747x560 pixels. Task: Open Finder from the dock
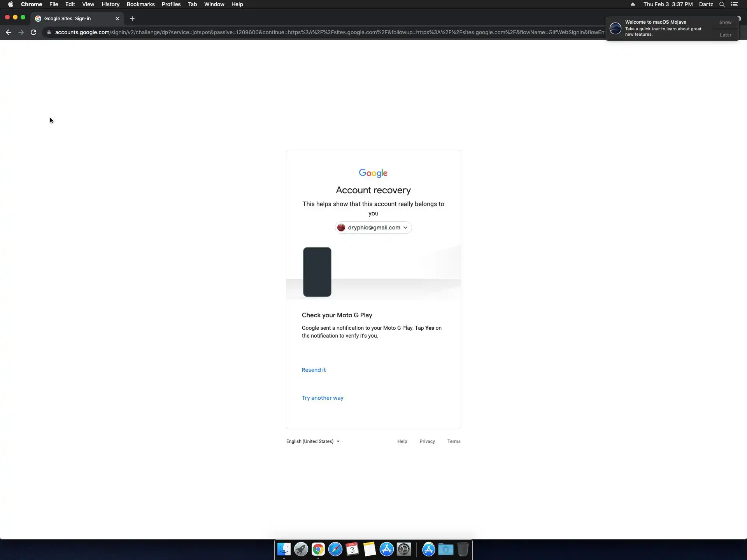284,549
